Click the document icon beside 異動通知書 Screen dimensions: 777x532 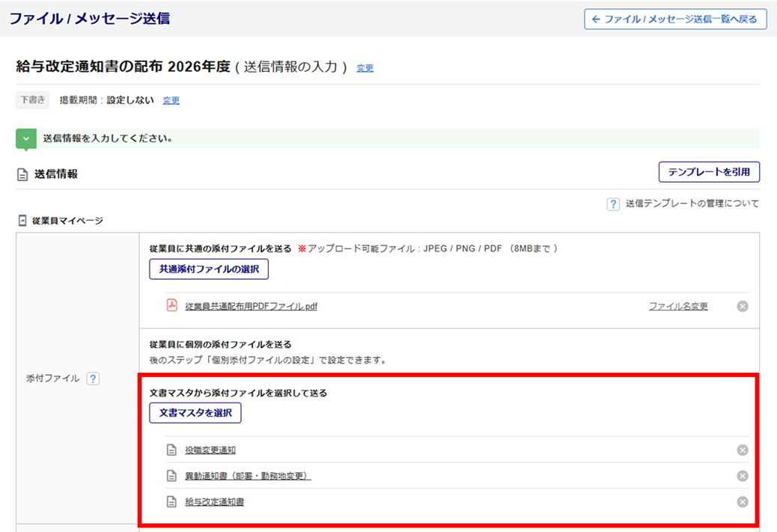point(171,476)
